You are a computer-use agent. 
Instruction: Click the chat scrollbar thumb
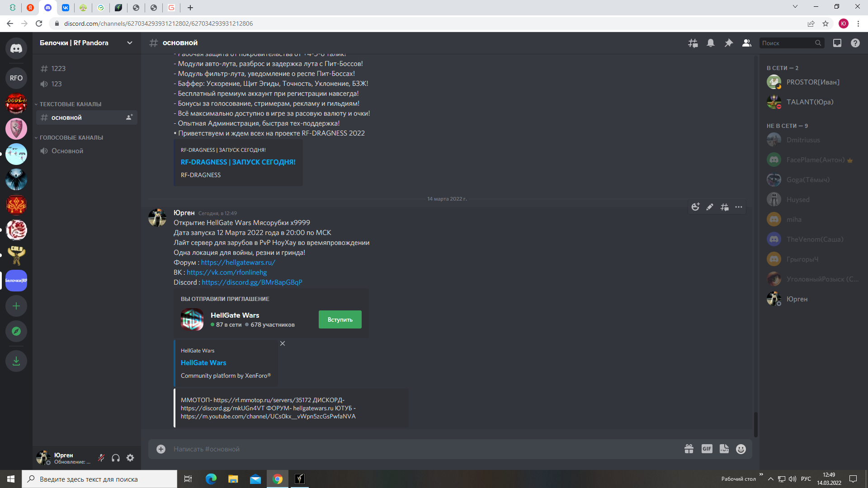pos(755,424)
